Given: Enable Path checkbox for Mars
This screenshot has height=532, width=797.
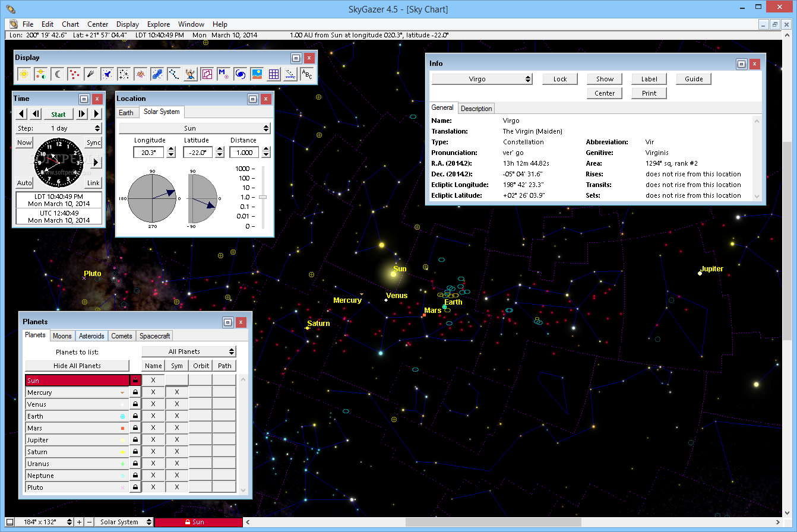Looking at the screenshot, I should 224,428.
